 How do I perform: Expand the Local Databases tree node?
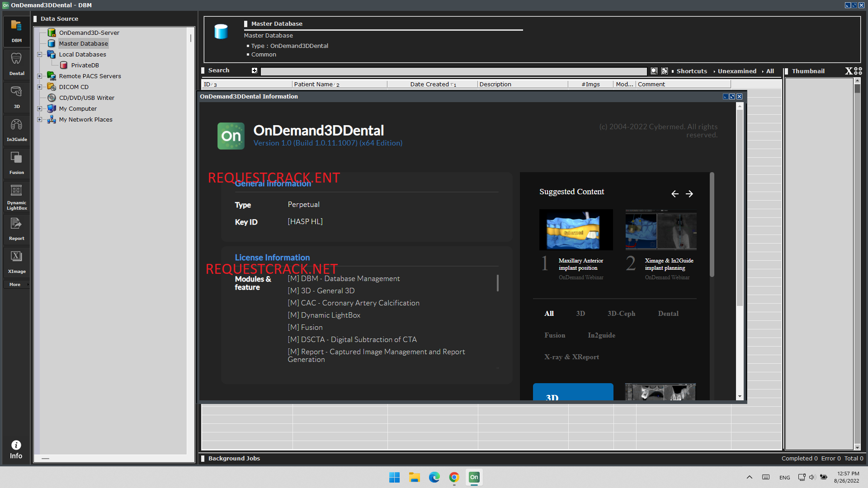39,54
